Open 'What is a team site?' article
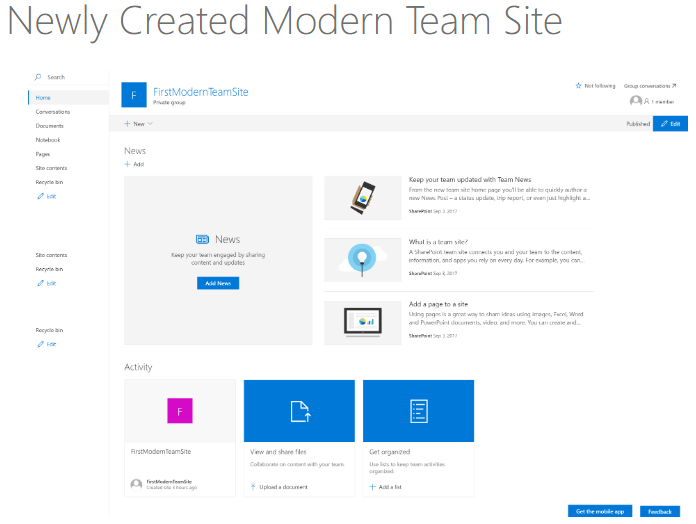The height and width of the screenshot is (524, 696). [438, 242]
